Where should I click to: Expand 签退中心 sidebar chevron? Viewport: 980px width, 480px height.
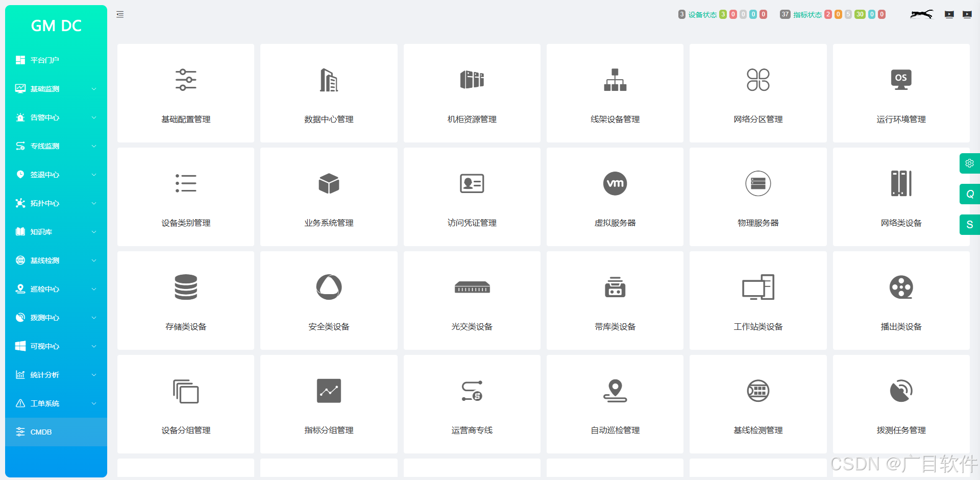tap(94, 175)
